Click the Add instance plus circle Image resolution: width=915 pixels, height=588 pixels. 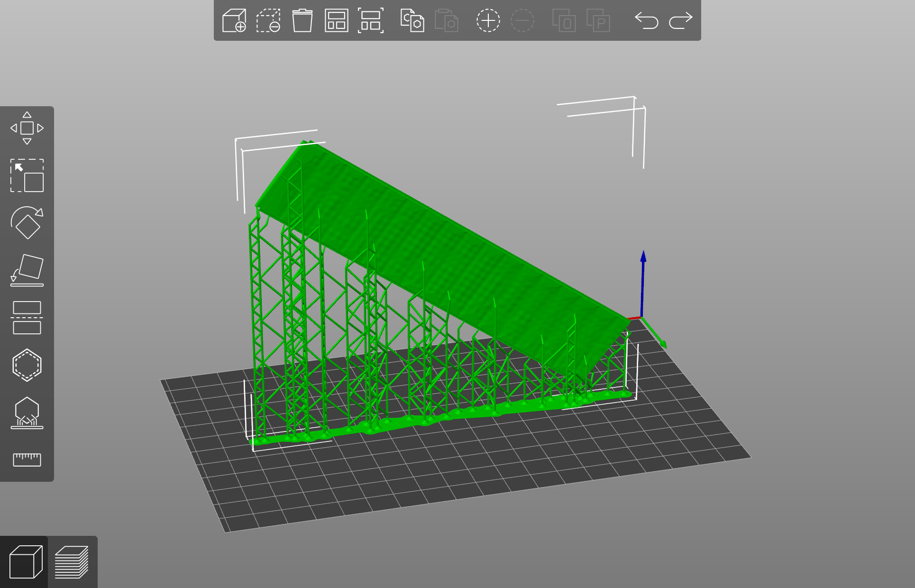point(488,21)
